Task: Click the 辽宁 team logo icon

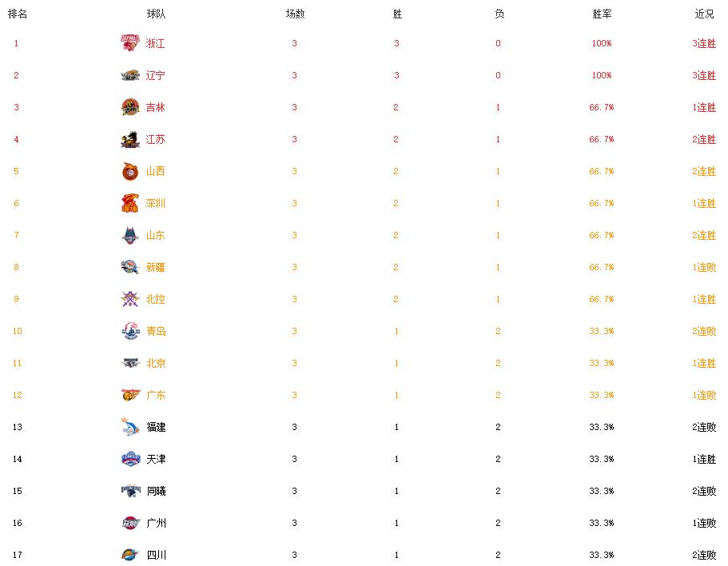Action: tap(130, 75)
